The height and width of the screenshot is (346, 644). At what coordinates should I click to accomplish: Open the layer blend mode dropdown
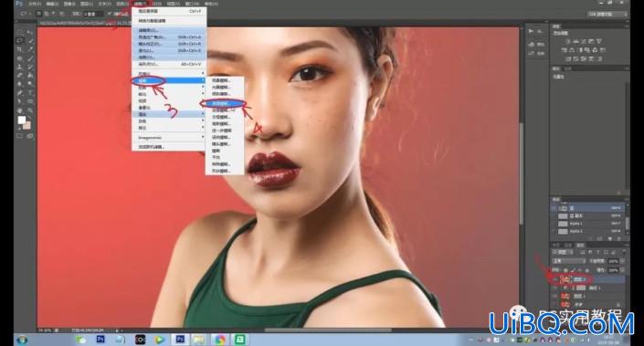pos(568,261)
